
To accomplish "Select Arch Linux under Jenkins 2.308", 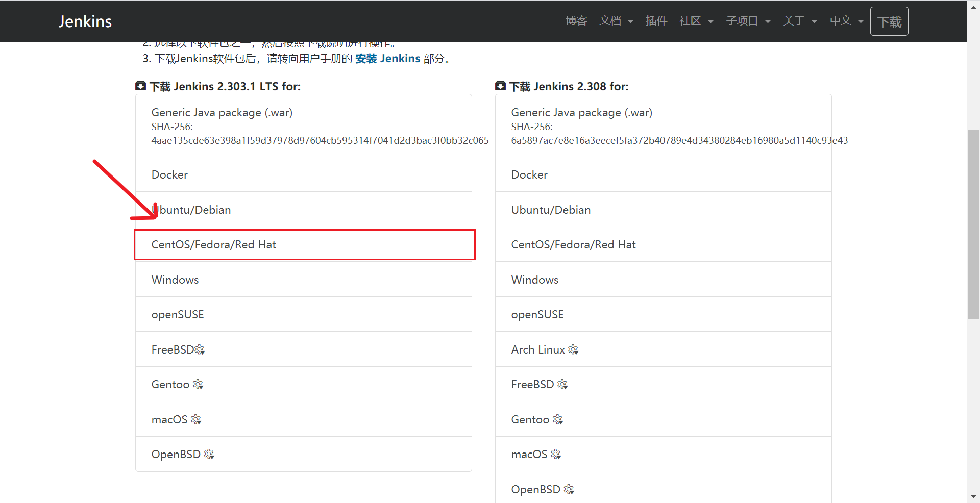I will 664,349.
